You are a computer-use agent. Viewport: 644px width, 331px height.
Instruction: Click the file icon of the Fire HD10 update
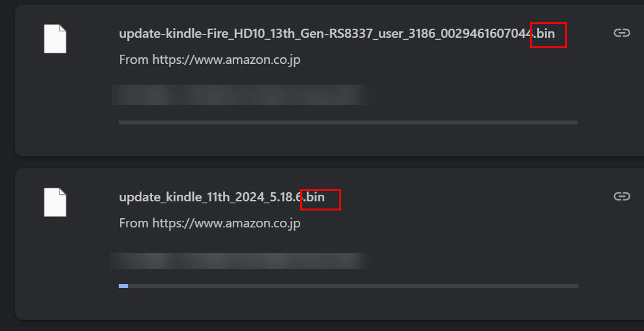click(x=55, y=38)
